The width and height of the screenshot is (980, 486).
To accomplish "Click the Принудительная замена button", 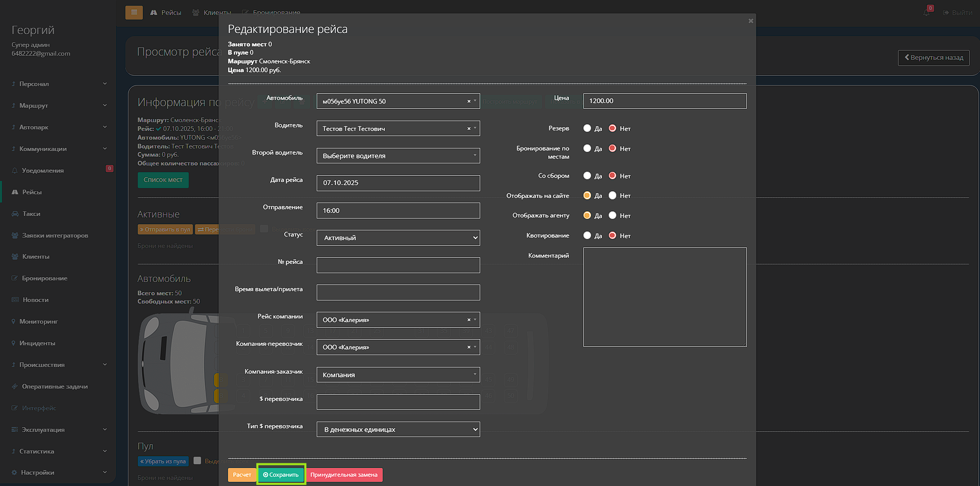I will (344, 475).
